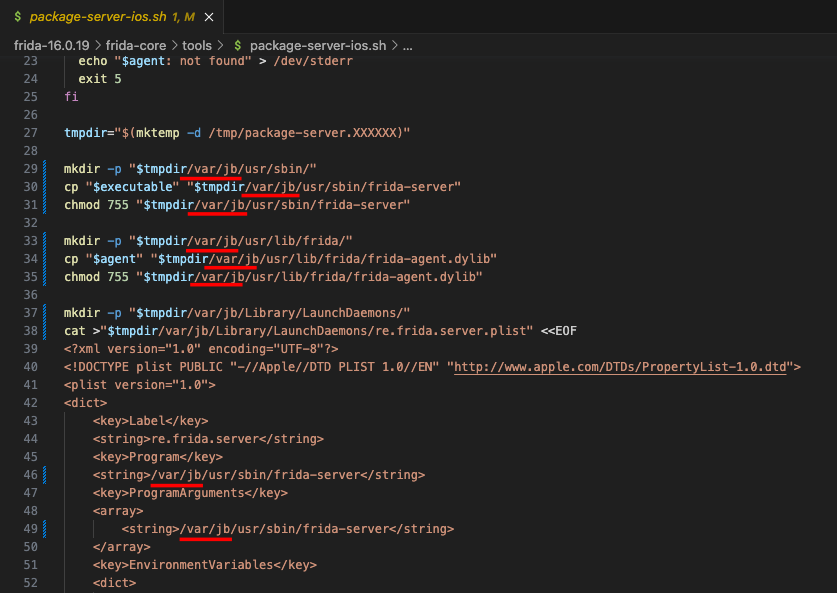Click 'LaunchDaemons/' path on line 37
Image resolution: width=837 pixels, height=593 pixels.
click(x=353, y=313)
